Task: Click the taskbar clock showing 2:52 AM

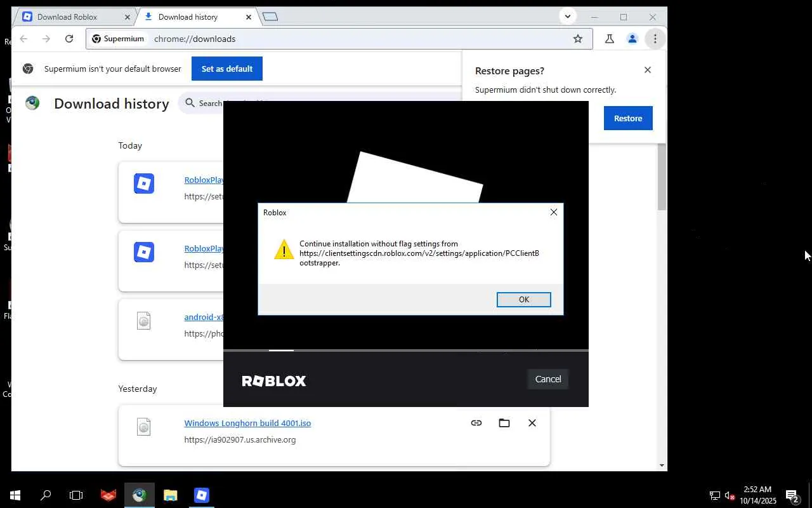Action: 757,495
